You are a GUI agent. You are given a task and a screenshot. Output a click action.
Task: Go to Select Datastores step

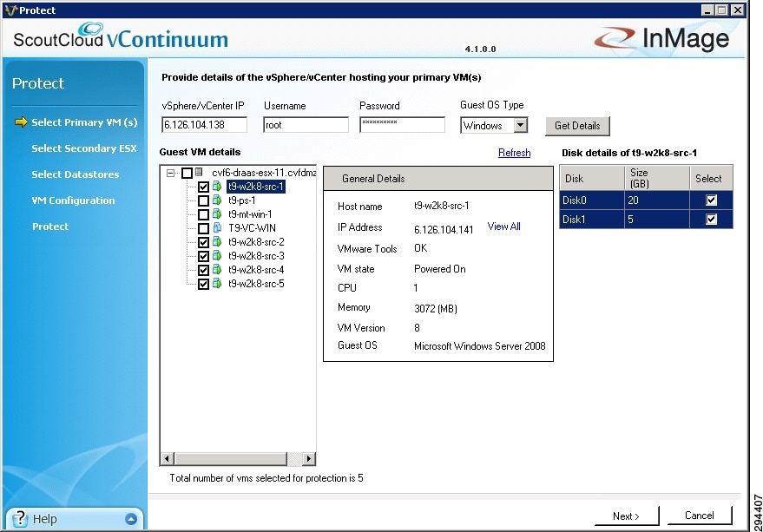click(x=75, y=174)
